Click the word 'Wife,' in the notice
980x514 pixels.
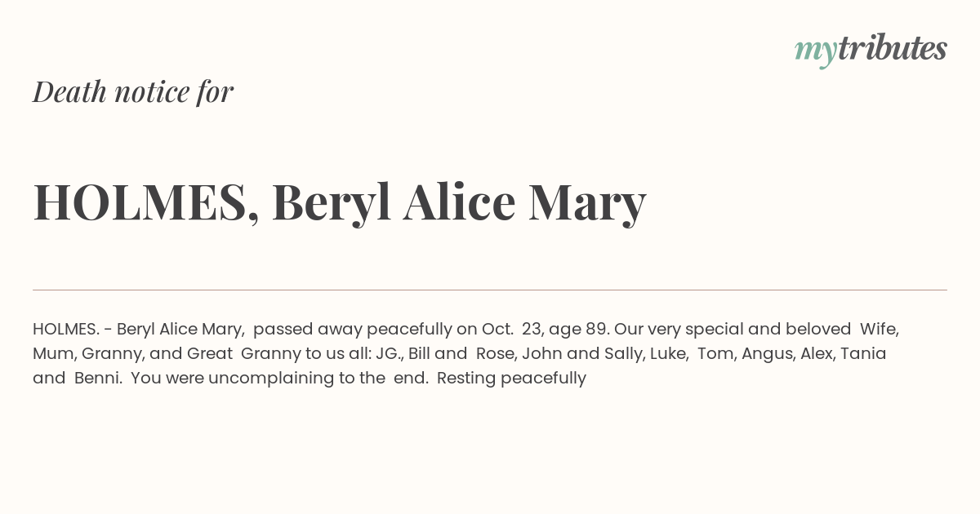[x=880, y=330]
